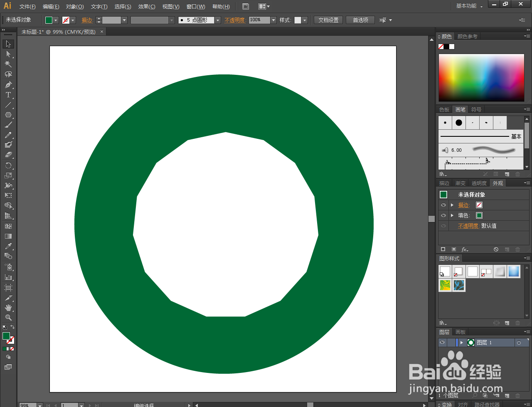
Task: Open the 样式 style dropdown
Action: pyautogui.click(x=305, y=20)
